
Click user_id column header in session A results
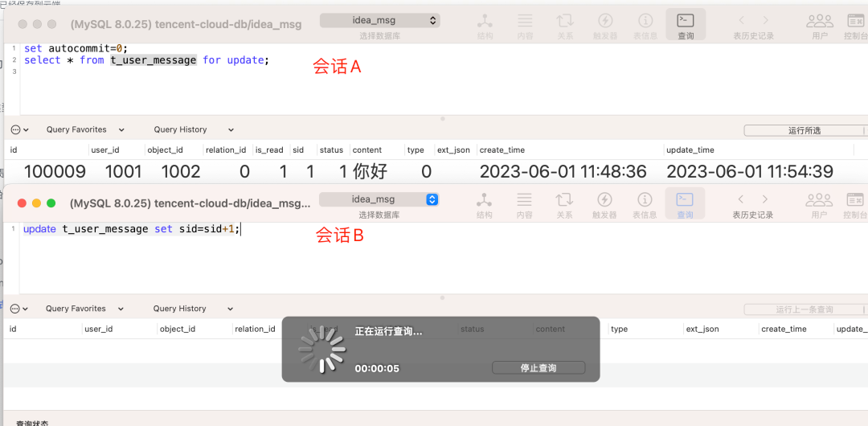pos(117,150)
